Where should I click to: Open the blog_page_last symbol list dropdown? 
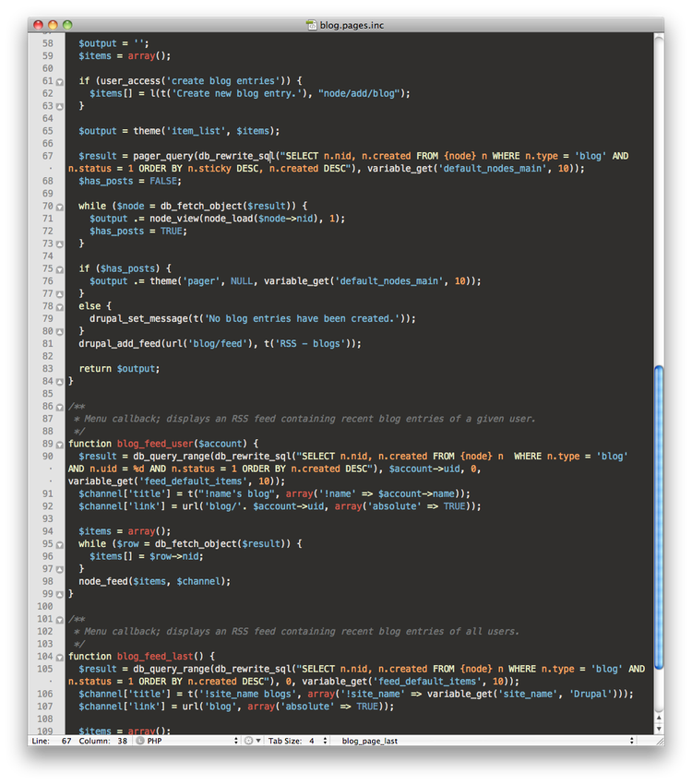pos(486,741)
